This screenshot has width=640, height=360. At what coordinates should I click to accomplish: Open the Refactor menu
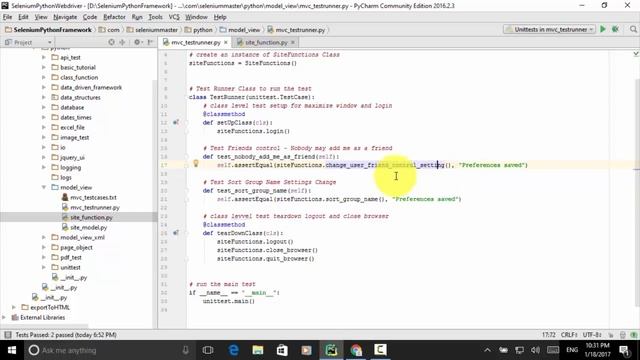(x=114, y=17)
